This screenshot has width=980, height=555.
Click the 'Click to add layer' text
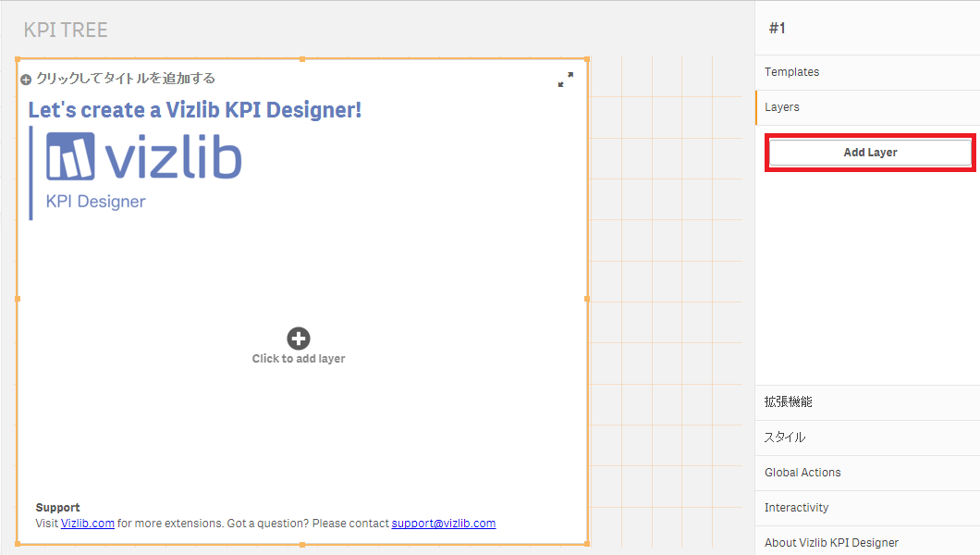click(298, 359)
